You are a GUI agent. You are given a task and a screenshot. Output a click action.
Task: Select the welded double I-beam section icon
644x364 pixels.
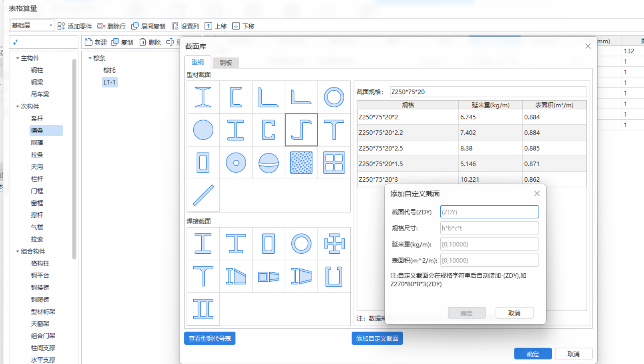coord(203,309)
